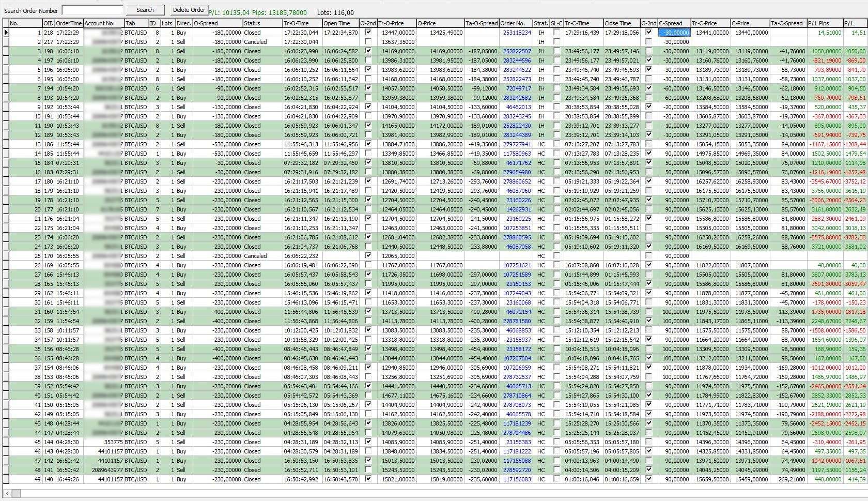Enable the O-2nd checkbox for order 217
Viewport: 868px width, 501px height.
[368, 42]
